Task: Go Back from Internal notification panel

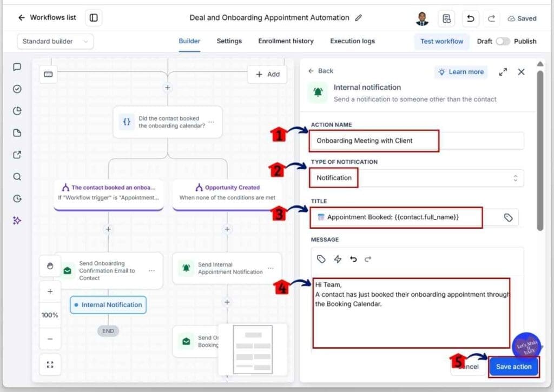Action: click(320, 71)
